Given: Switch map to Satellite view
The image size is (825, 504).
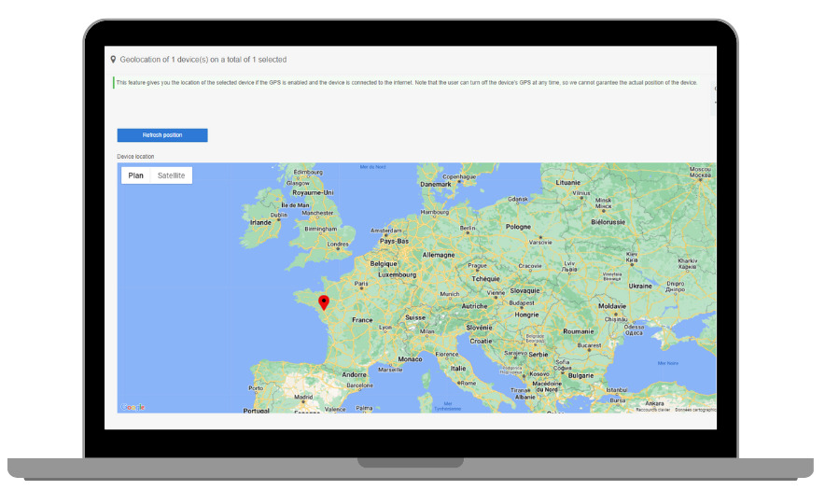Looking at the screenshot, I should click(x=171, y=175).
